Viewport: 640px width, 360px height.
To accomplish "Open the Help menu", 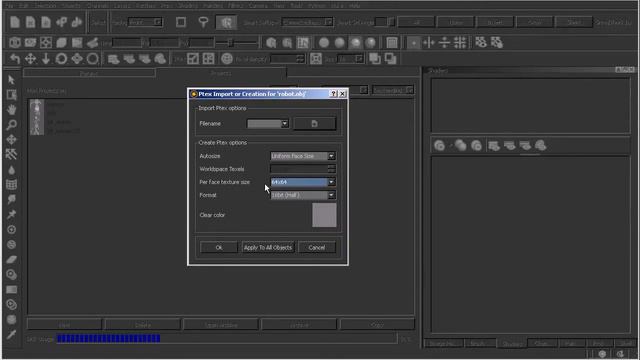I will tap(354, 6).
